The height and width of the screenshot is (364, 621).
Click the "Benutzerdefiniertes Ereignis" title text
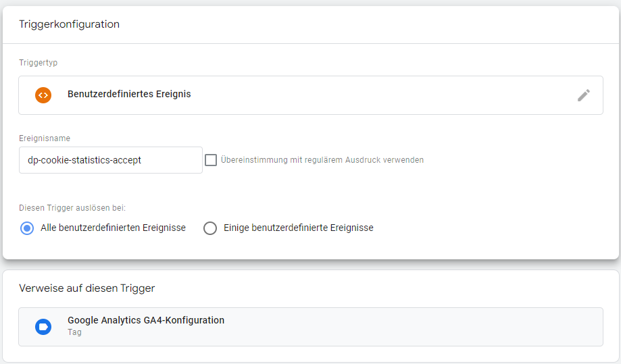click(x=129, y=94)
